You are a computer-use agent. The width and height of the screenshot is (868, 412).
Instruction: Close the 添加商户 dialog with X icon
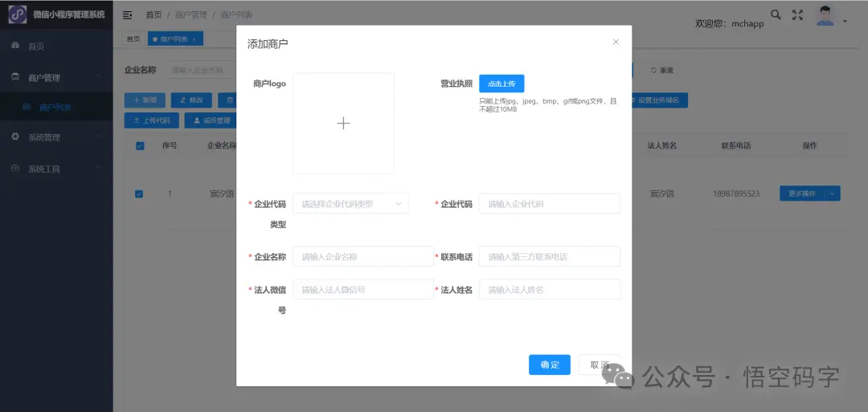616,42
